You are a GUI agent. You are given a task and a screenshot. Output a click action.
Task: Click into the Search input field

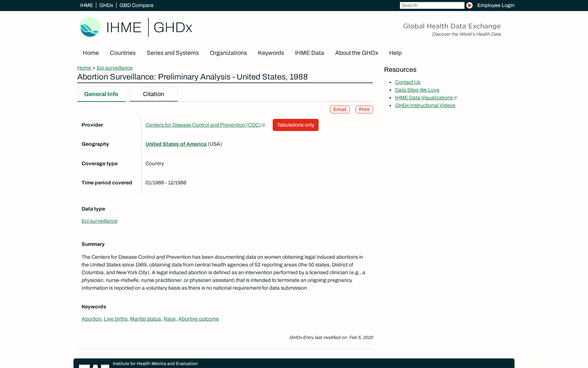click(432, 5)
